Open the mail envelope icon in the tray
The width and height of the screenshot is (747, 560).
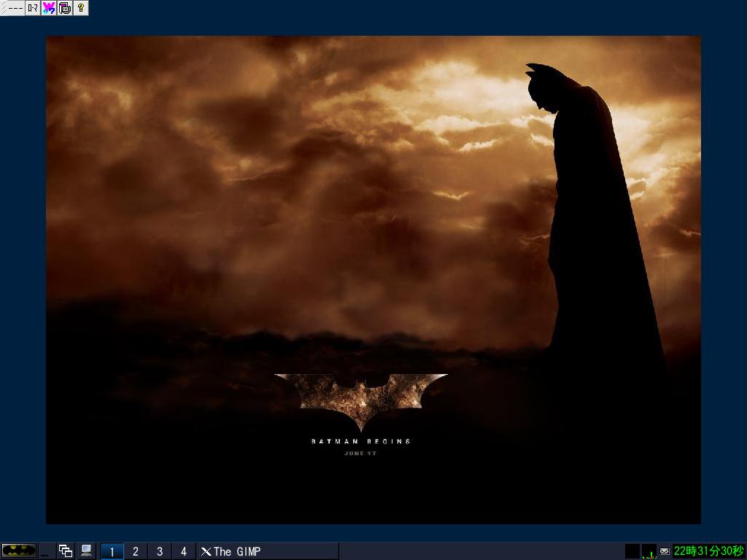point(663,550)
